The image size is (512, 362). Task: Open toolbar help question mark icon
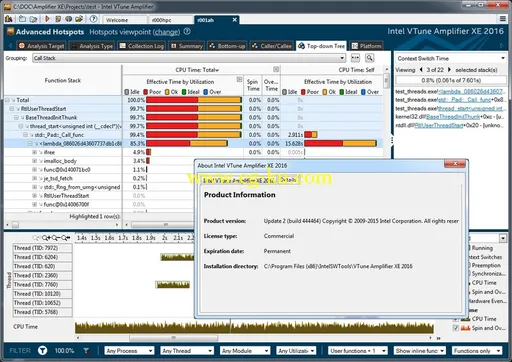[93, 19]
